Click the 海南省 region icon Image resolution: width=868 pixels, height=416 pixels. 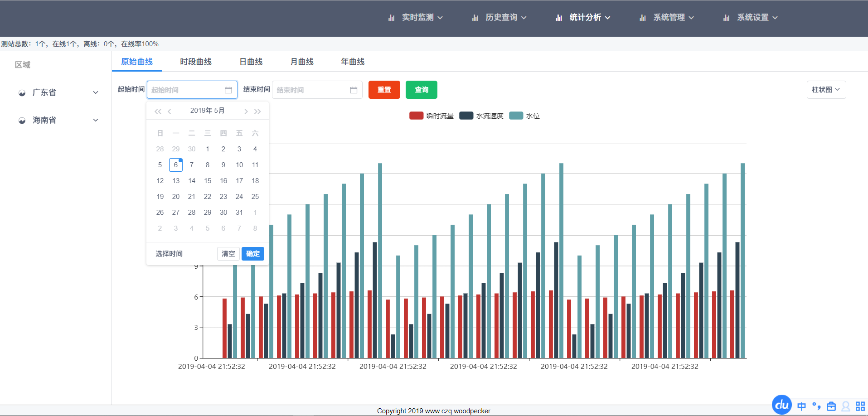point(22,121)
